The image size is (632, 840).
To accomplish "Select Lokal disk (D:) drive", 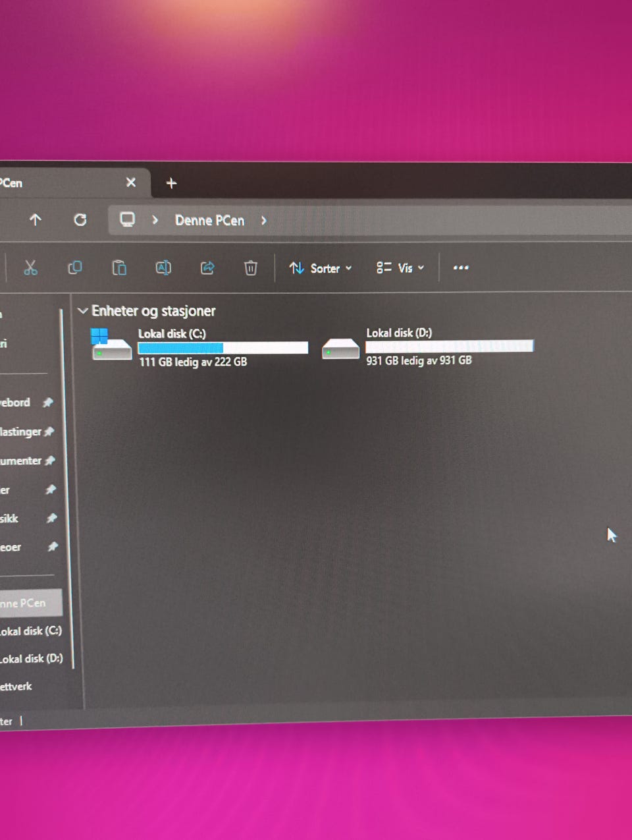I will (x=428, y=347).
